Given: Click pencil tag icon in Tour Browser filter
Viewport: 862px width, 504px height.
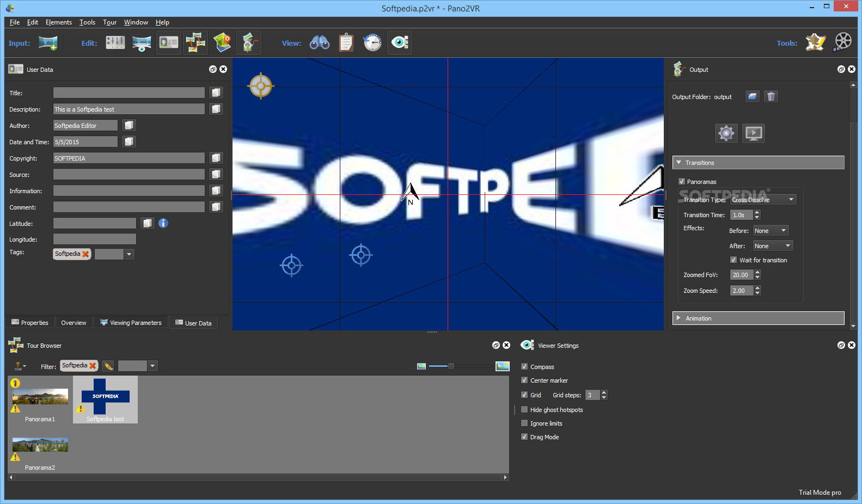Looking at the screenshot, I should [x=108, y=366].
